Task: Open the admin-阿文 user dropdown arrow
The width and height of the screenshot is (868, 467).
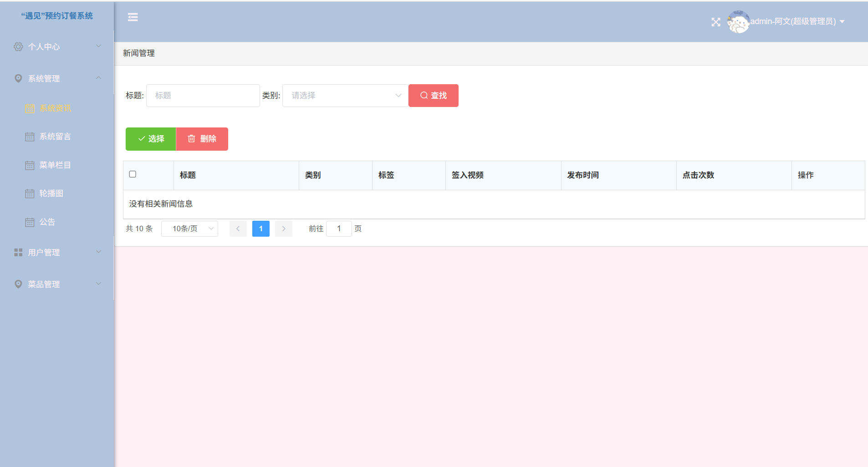Action: 842,22
